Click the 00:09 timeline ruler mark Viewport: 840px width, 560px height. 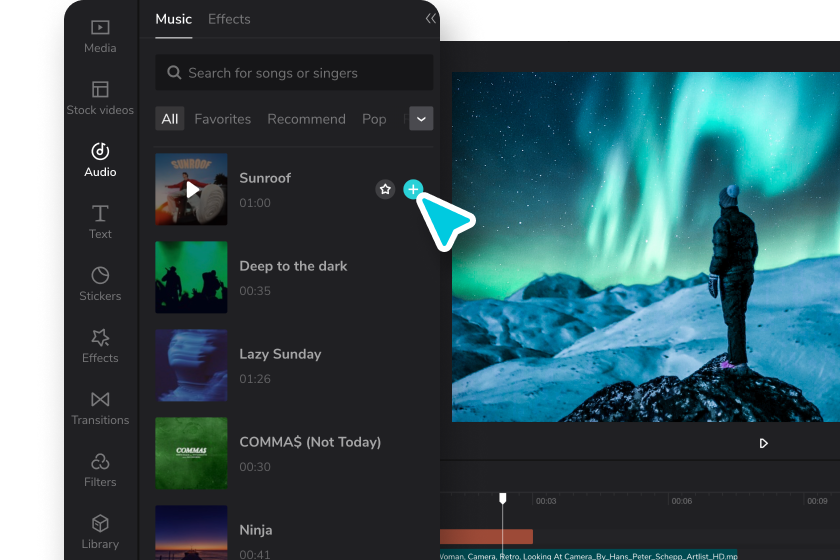click(x=817, y=501)
